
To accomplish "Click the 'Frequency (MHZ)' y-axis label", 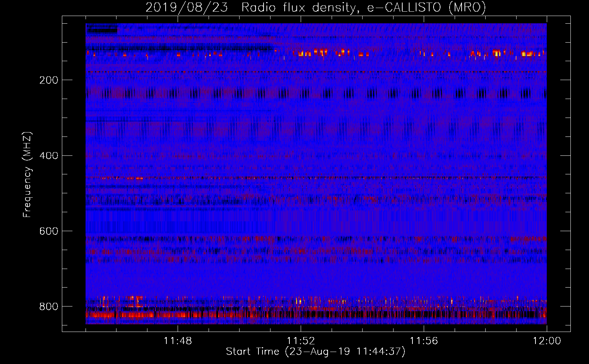I will tap(27, 174).
